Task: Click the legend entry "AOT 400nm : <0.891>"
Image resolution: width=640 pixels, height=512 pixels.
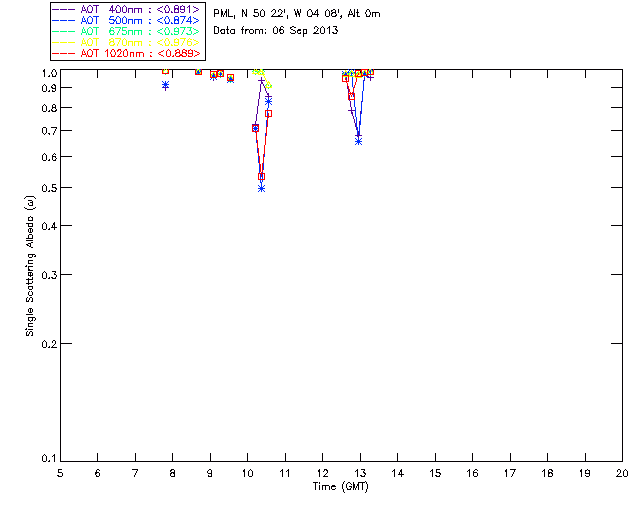Action: coord(127,9)
